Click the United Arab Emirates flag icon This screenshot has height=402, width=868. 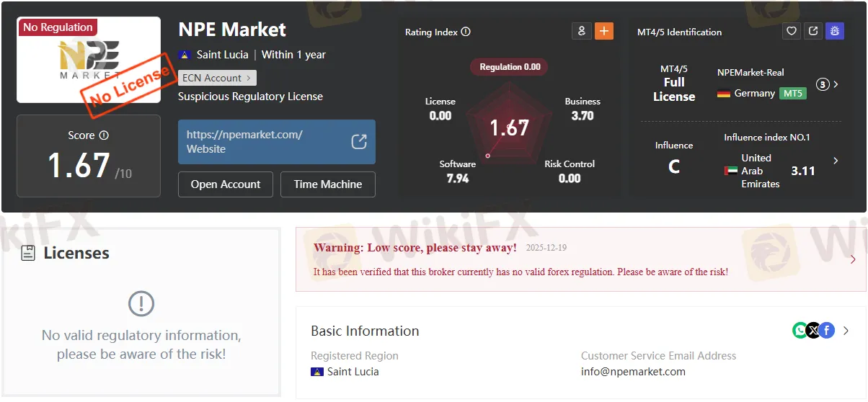731,171
